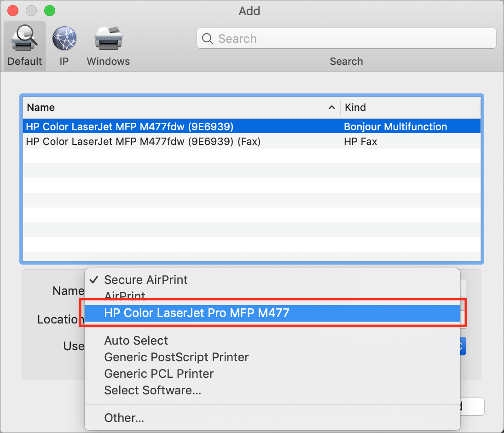Select Generic PCL Printer menu entry

click(x=158, y=373)
